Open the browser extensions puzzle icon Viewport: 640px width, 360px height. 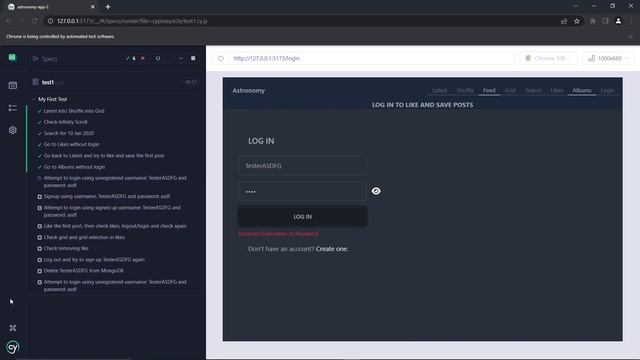tap(592, 21)
